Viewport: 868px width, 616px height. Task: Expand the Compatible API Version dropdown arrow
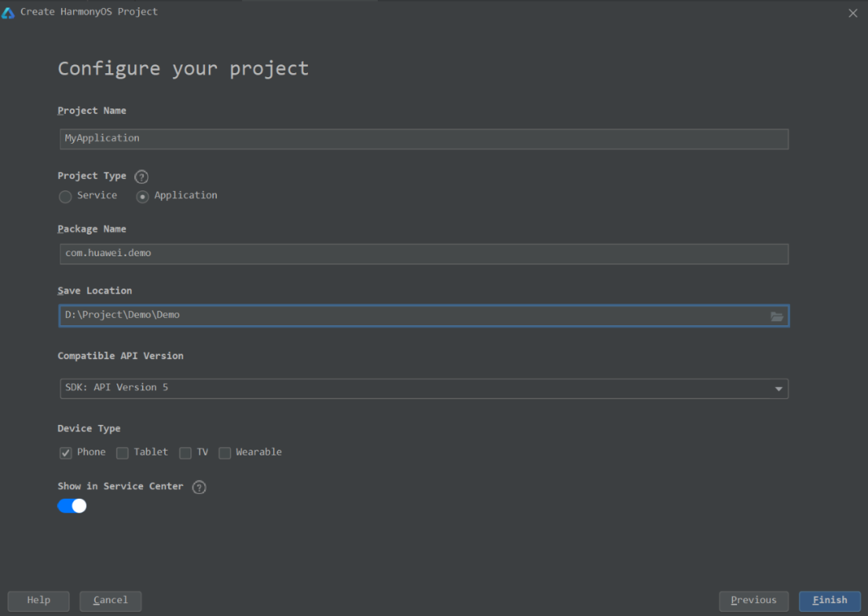tap(778, 390)
